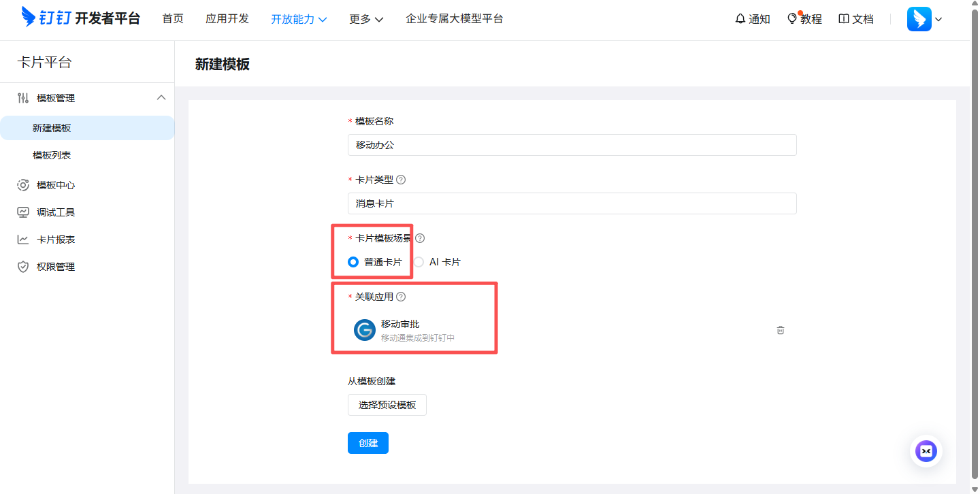Click the DingTalk developer platform logo
Image resolution: width=980 pixels, height=494 pixels.
point(80,18)
